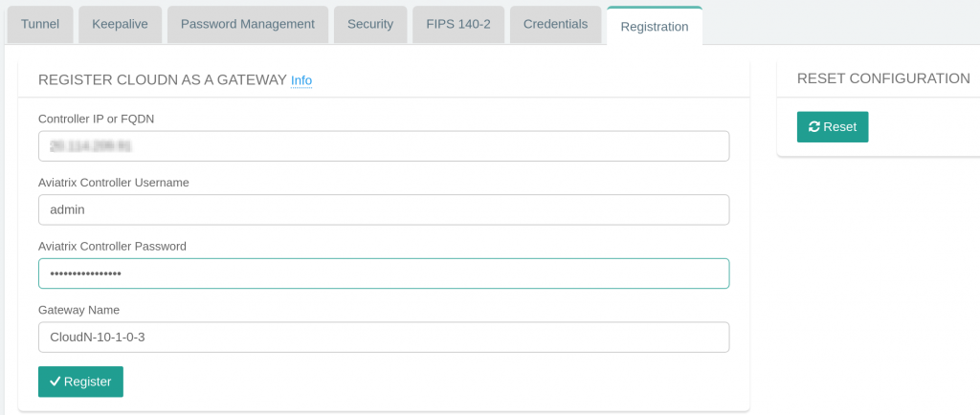980x415 pixels.
Task: Select the Registration tab
Action: [x=655, y=26]
